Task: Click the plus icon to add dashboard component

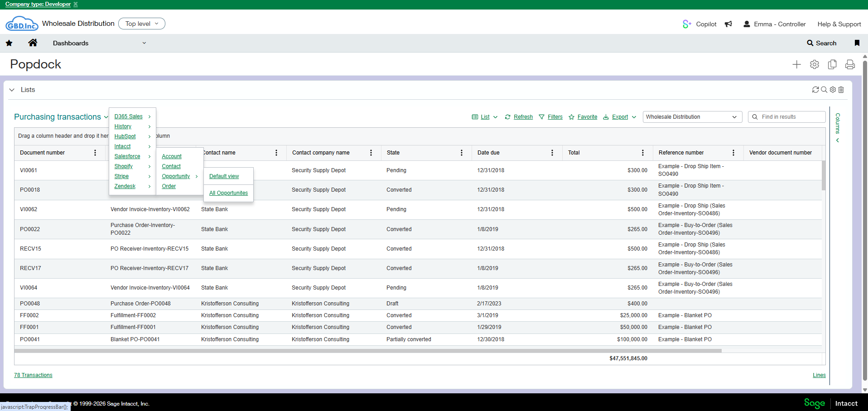Action: tap(796, 65)
